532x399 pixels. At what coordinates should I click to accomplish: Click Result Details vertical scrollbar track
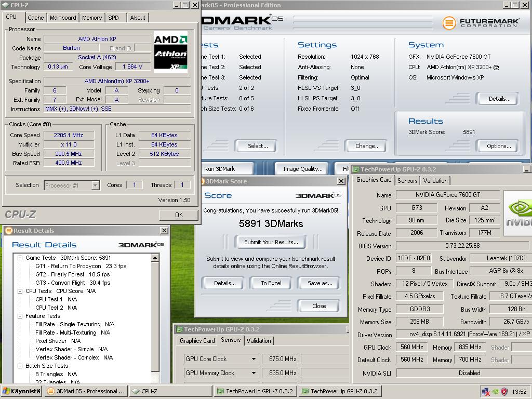click(x=155, y=377)
